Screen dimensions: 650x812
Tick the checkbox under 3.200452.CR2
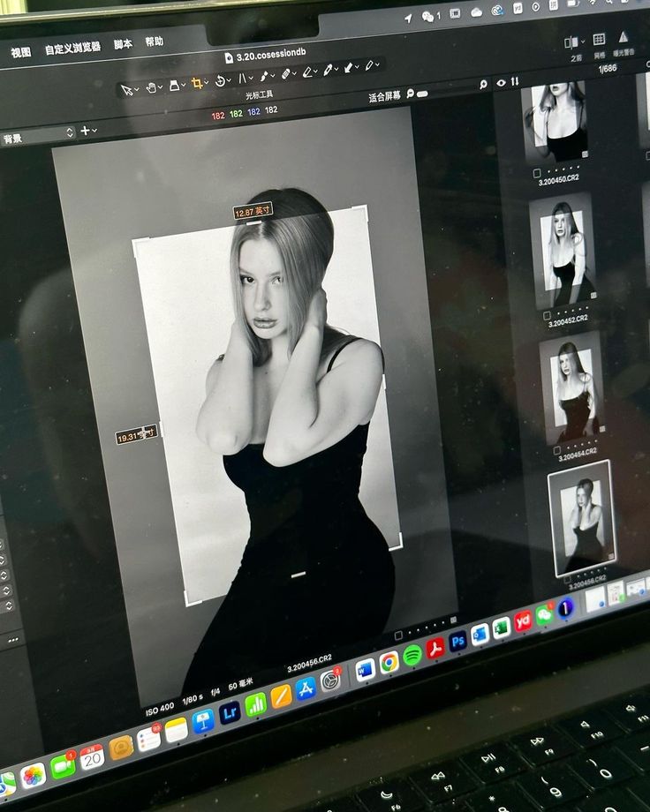pos(547,315)
